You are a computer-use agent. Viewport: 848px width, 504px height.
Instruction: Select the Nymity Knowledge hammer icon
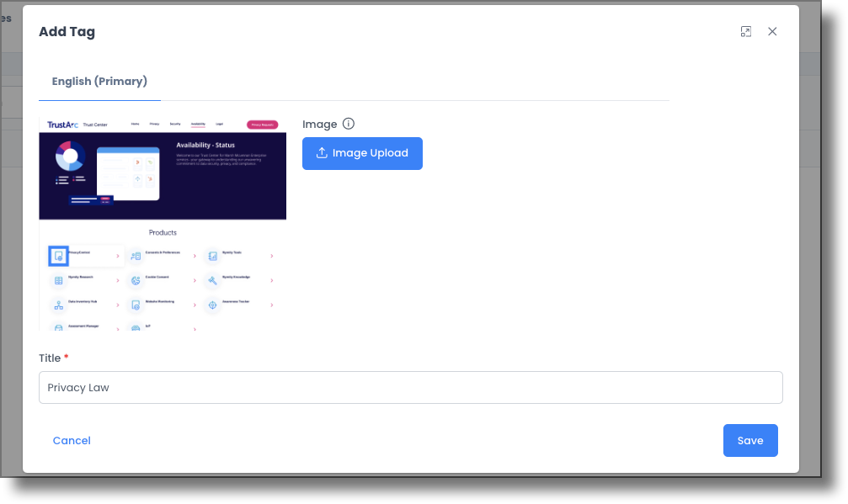click(213, 279)
